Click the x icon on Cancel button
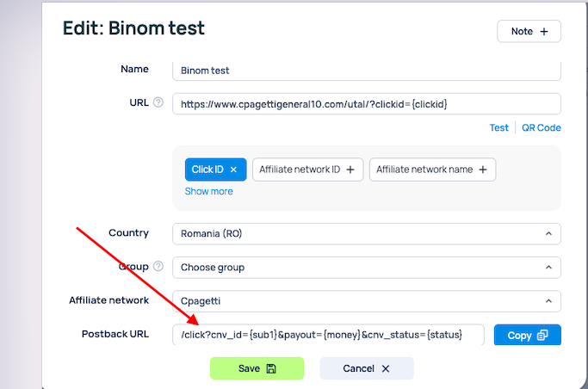588x389 pixels. tap(386, 369)
